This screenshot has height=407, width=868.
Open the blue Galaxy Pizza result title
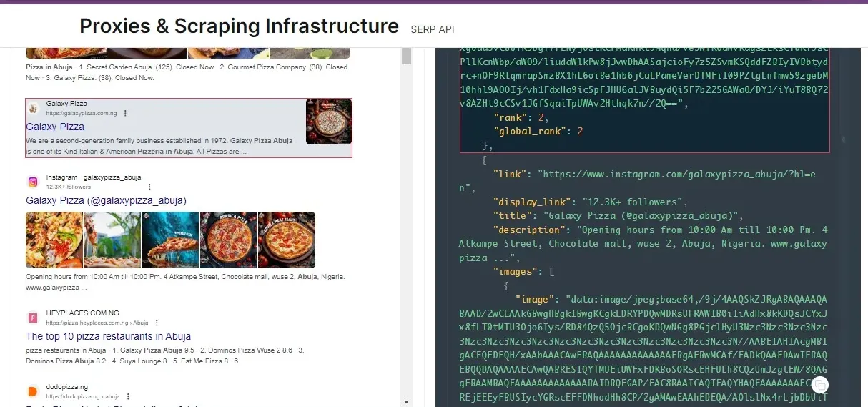(x=55, y=127)
